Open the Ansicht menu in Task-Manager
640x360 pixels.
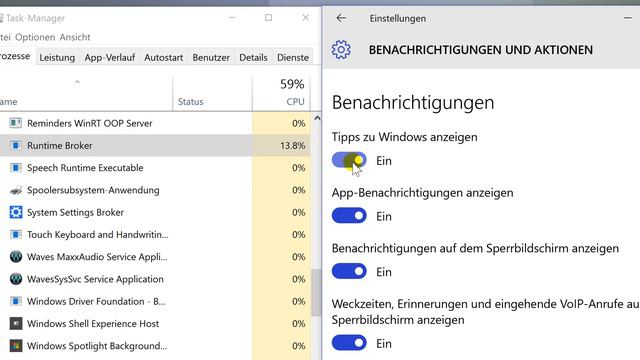click(75, 37)
